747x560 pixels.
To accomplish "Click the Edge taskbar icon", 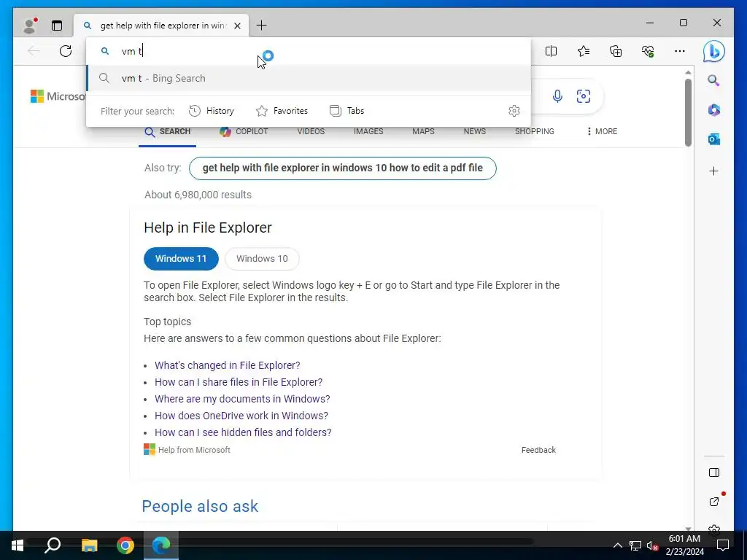I will tap(161, 545).
